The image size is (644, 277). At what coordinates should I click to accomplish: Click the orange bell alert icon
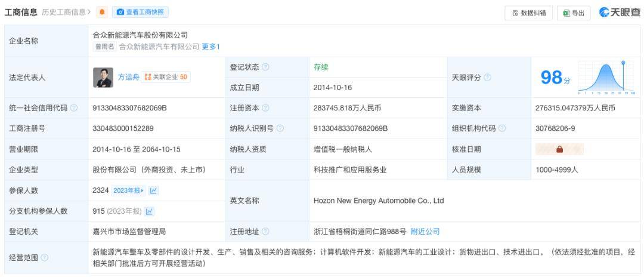[x=102, y=13]
